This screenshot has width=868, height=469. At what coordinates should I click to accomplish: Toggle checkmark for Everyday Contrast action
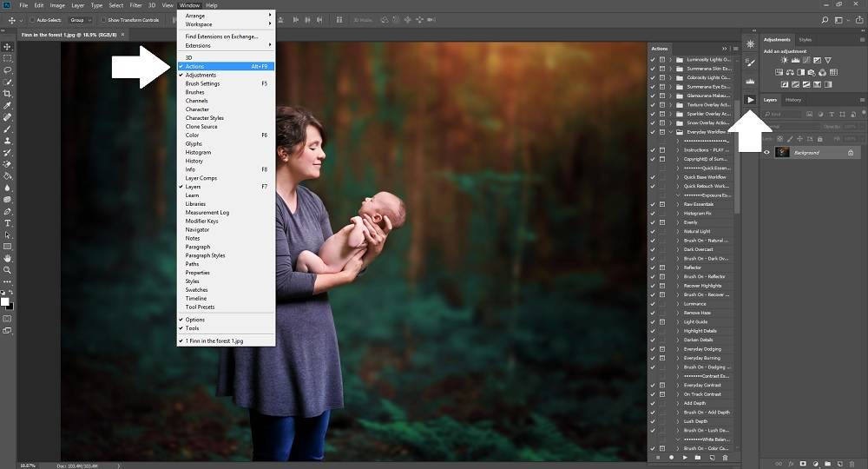point(653,386)
